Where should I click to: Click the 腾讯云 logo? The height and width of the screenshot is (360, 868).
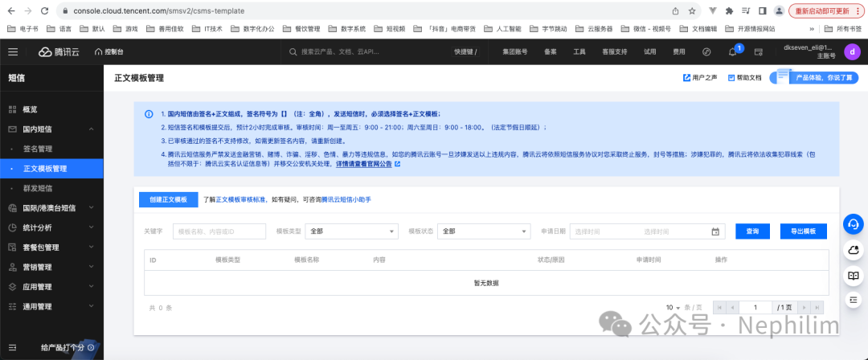59,51
